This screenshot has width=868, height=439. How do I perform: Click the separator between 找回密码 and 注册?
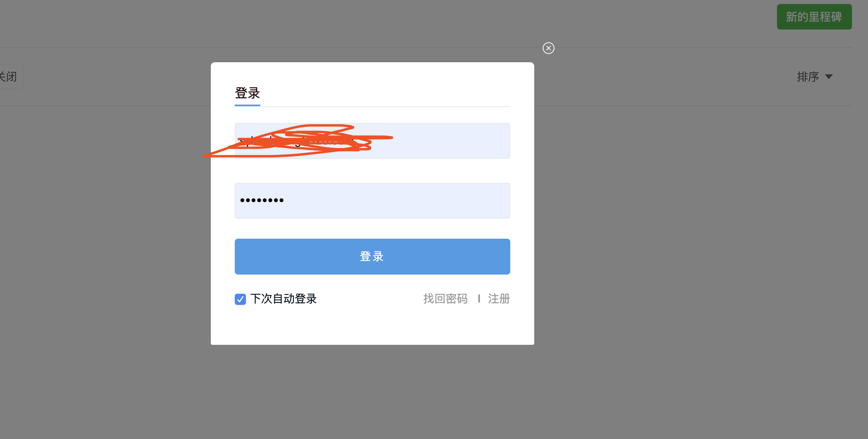pyautogui.click(x=479, y=299)
